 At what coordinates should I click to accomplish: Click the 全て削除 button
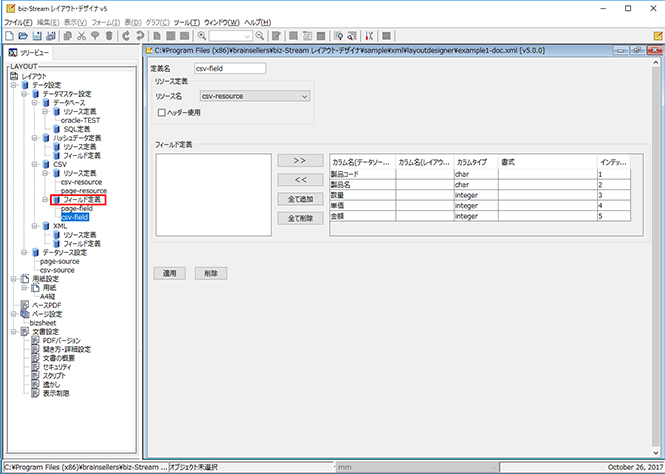(300, 218)
